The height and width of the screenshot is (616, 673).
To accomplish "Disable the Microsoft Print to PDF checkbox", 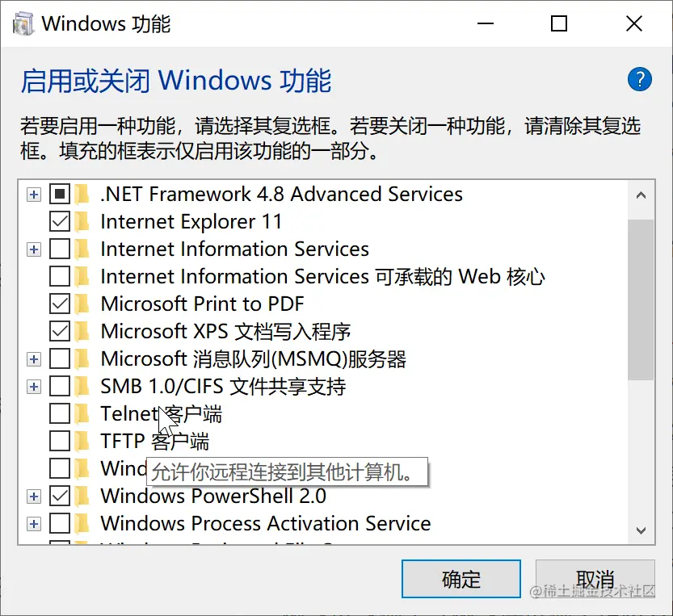I will pyautogui.click(x=61, y=304).
